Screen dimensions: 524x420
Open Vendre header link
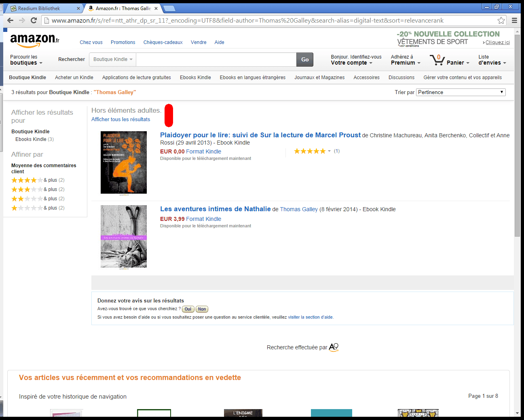pos(199,42)
